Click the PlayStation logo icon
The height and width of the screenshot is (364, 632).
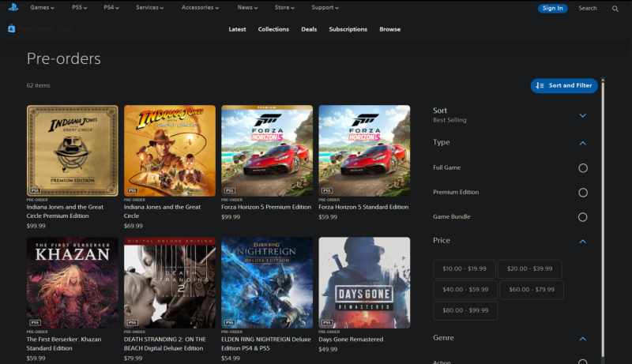(13, 7)
